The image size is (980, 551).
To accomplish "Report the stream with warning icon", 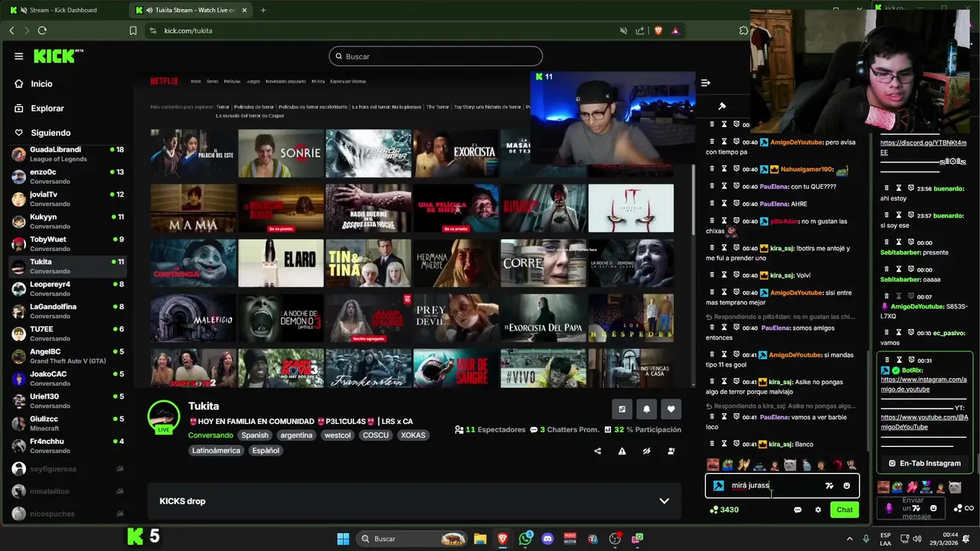I will click(x=622, y=451).
